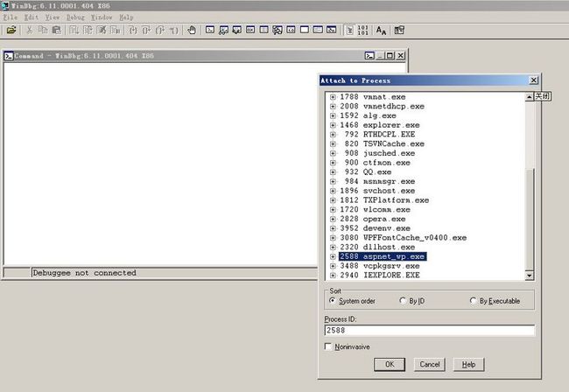Open the Disassembly window toolbar icon
569x392 pixels.
[x=291, y=30]
